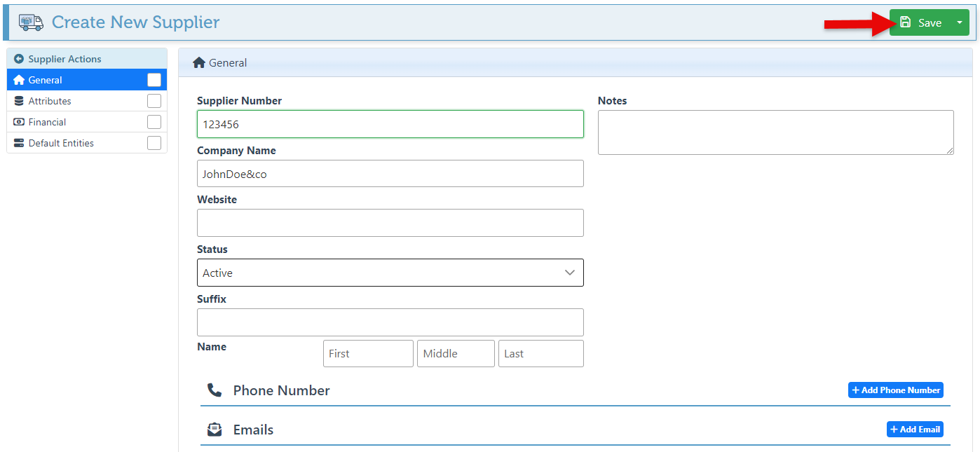Open the Status dropdown showing Active
This screenshot has height=452, width=980.
pos(390,273)
